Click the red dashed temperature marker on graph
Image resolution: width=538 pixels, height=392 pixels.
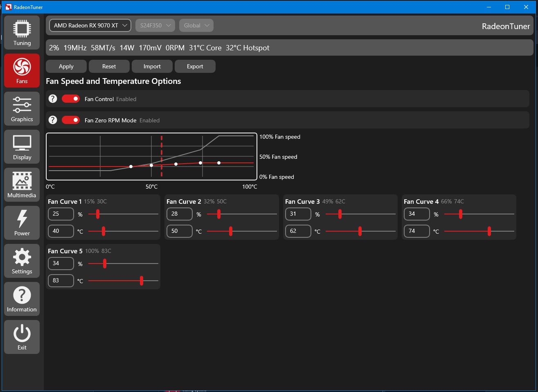pos(162,156)
